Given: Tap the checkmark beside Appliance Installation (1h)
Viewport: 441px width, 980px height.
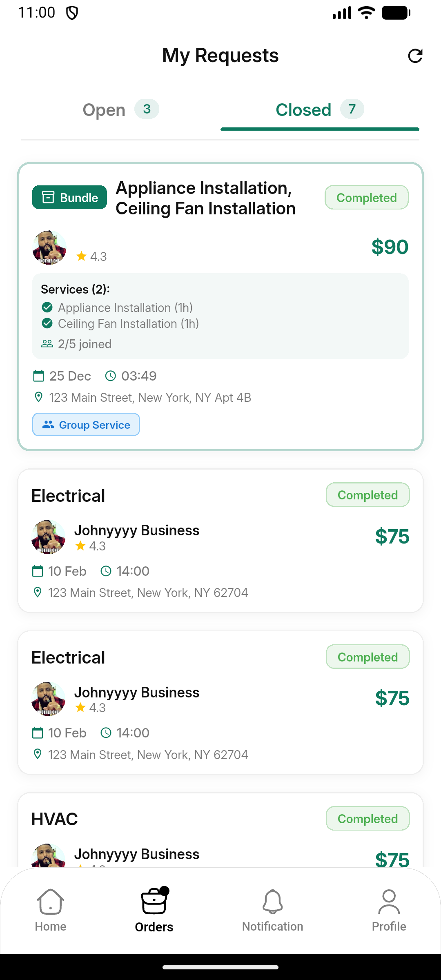Looking at the screenshot, I should point(47,307).
